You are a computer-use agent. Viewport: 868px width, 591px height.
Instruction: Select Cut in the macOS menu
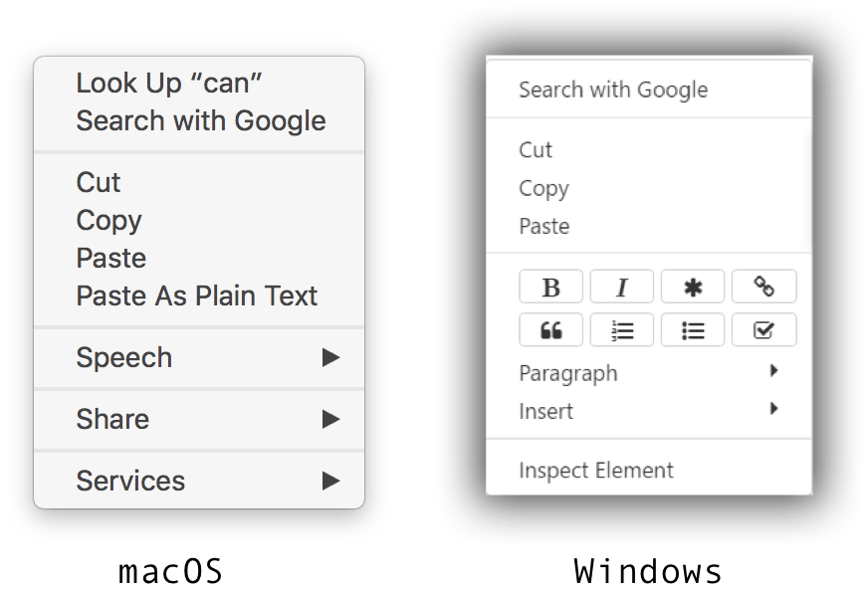99,183
